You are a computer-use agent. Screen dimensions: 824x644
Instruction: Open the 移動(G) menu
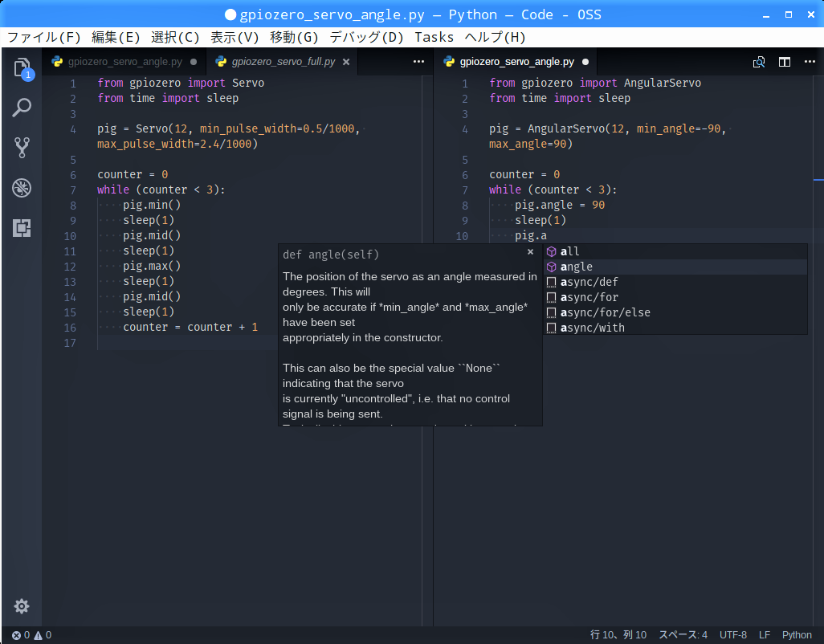coord(294,37)
